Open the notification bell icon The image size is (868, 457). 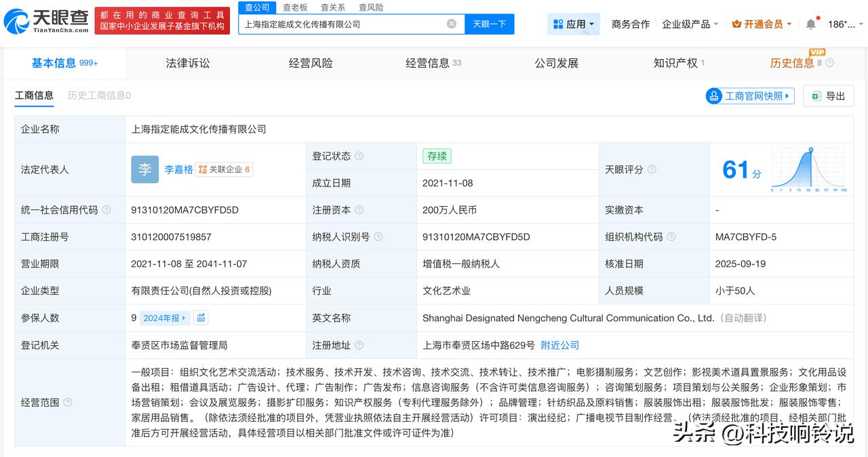(x=811, y=22)
